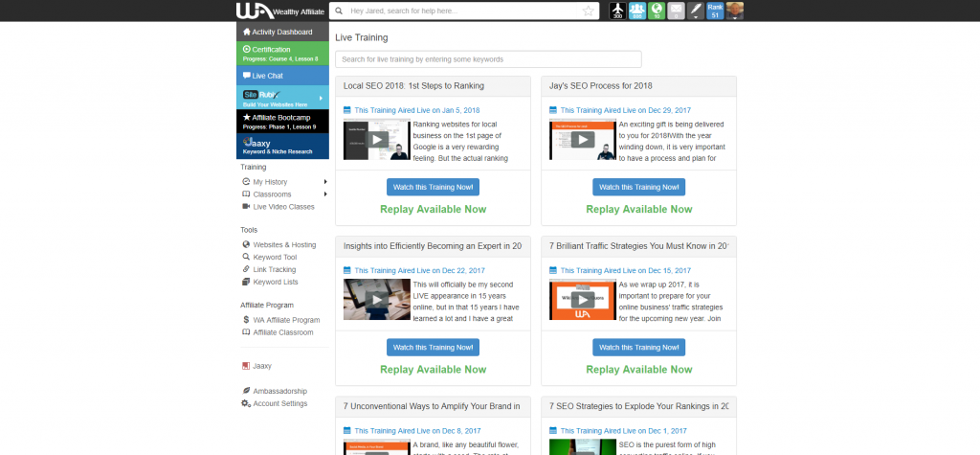This screenshot has height=455, width=980.
Task: Click the airplane icon showing 300
Action: 617,11
